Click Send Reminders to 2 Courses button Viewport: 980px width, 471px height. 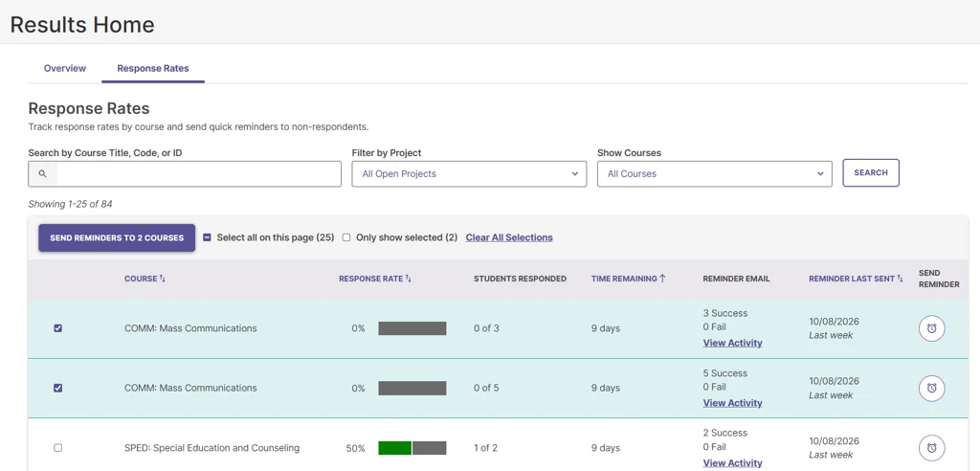(117, 238)
